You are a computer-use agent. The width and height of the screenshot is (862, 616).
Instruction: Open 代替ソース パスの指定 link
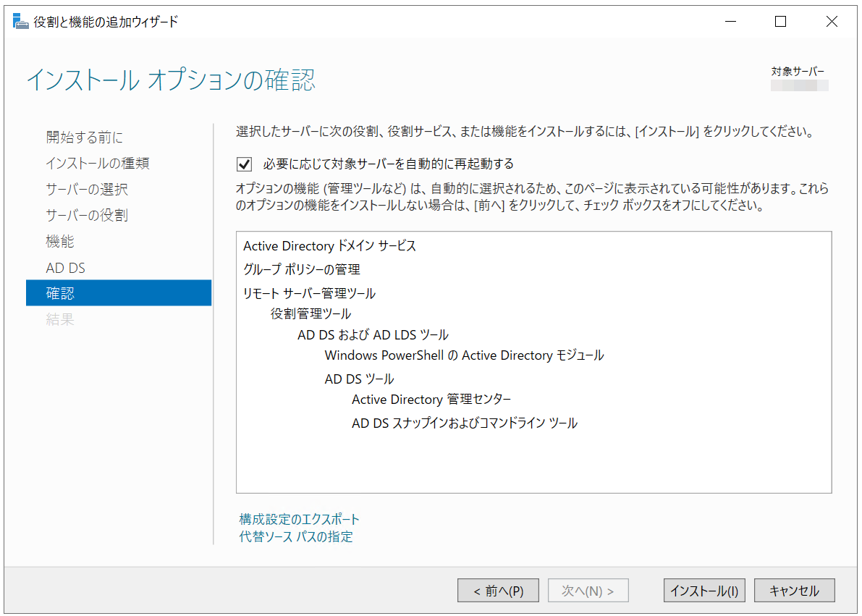click(296, 537)
